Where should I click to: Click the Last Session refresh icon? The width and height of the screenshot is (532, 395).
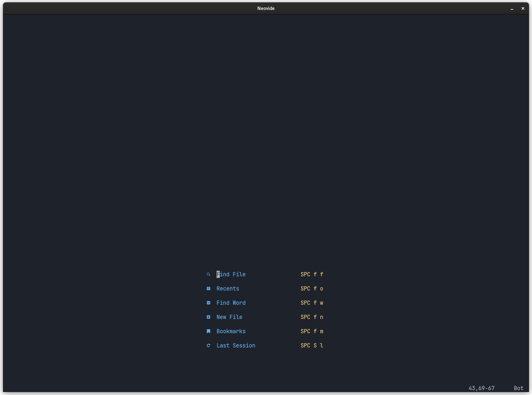208,346
